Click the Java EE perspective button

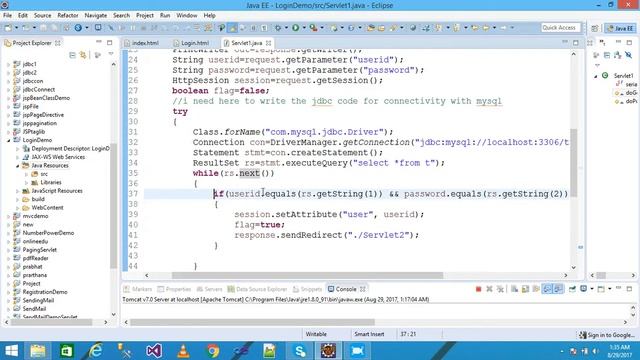point(620,28)
